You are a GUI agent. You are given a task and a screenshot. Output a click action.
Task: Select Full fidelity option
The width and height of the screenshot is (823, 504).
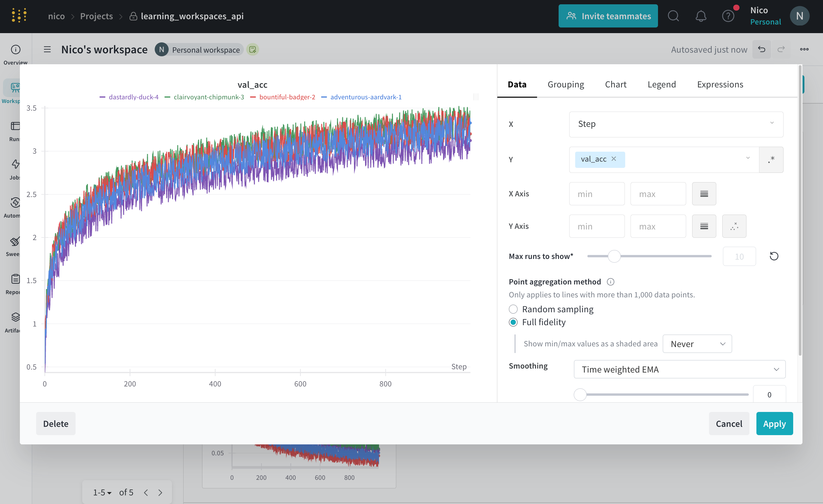[513, 322]
